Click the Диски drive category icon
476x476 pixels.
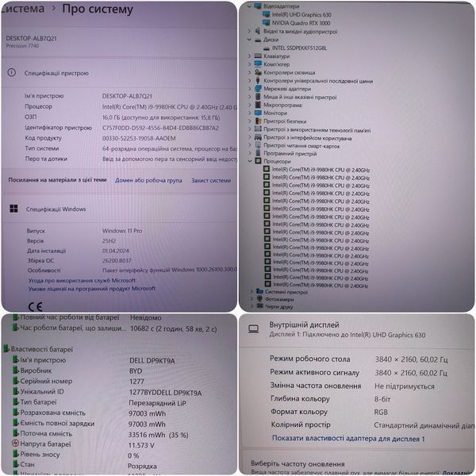(x=258, y=40)
